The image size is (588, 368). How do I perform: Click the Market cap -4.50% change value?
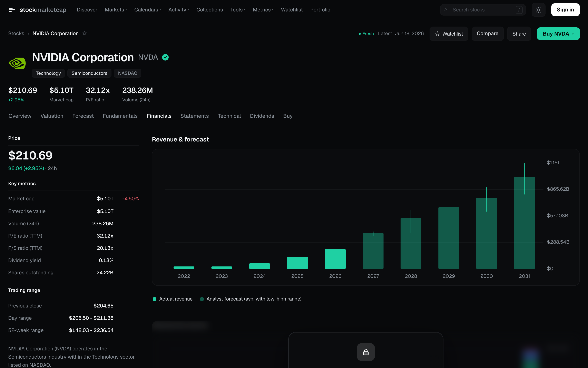pos(130,199)
